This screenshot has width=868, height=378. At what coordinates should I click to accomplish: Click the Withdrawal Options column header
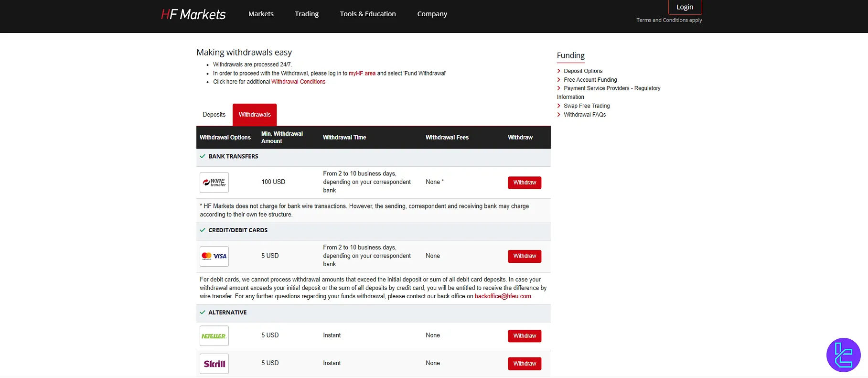click(x=225, y=138)
